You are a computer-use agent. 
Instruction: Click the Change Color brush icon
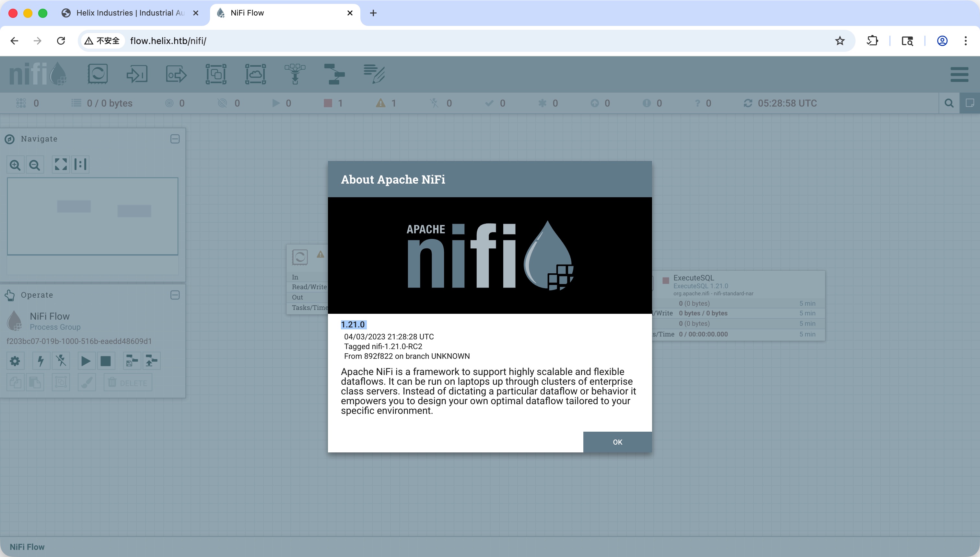[87, 382]
